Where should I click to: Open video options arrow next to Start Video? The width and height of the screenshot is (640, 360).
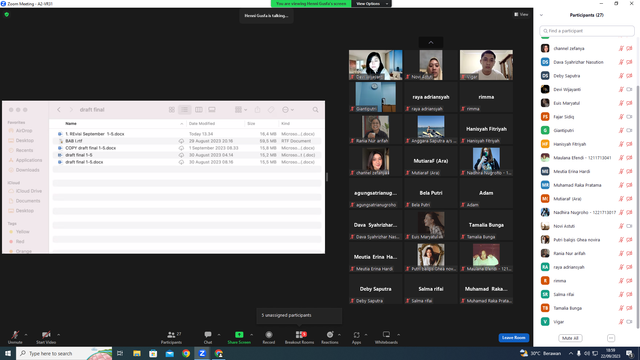(58, 335)
